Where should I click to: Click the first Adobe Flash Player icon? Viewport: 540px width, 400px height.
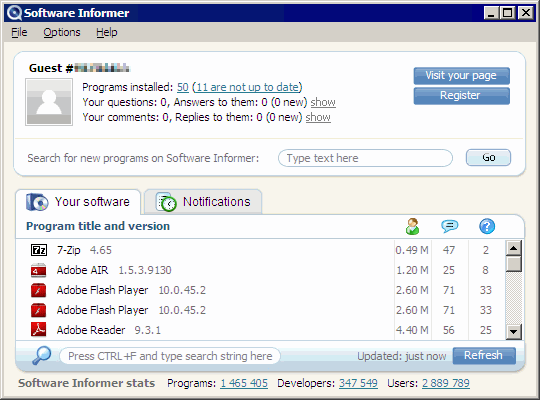pyautogui.click(x=39, y=290)
